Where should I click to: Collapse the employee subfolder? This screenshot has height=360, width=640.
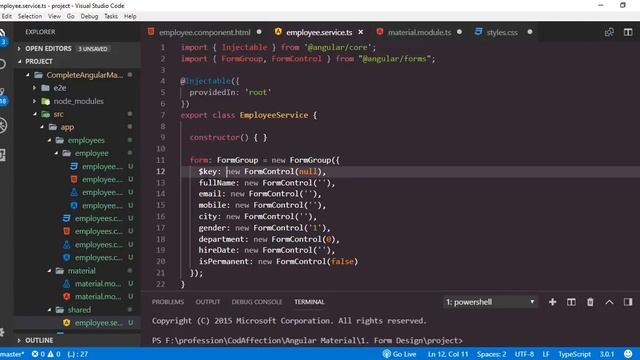pos(56,153)
